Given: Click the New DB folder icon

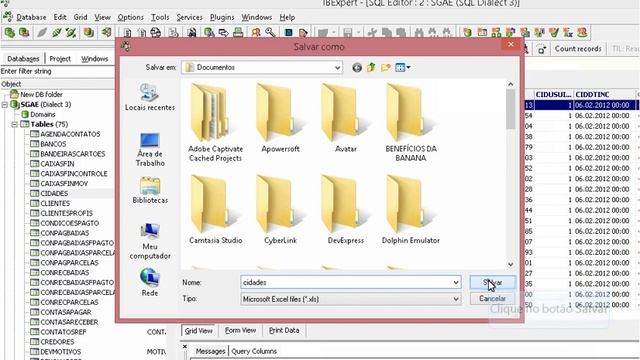Looking at the screenshot, I should [14, 94].
